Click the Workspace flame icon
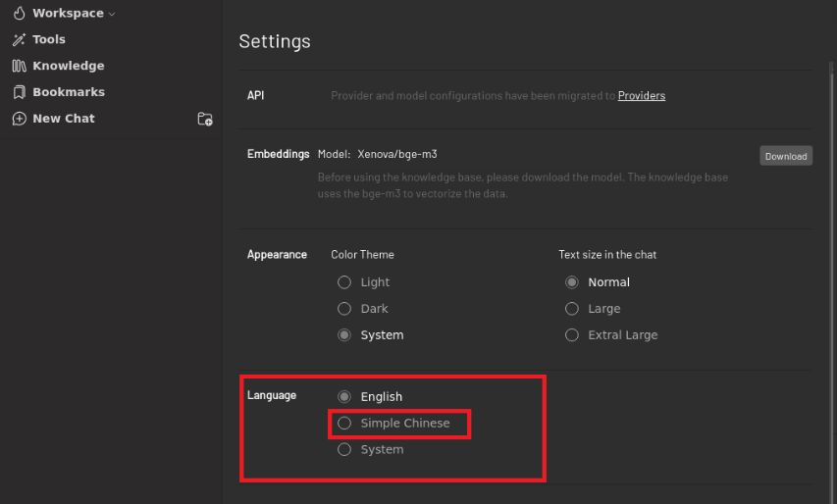Screen dimensions: 837x504 [x=19, y=14]
